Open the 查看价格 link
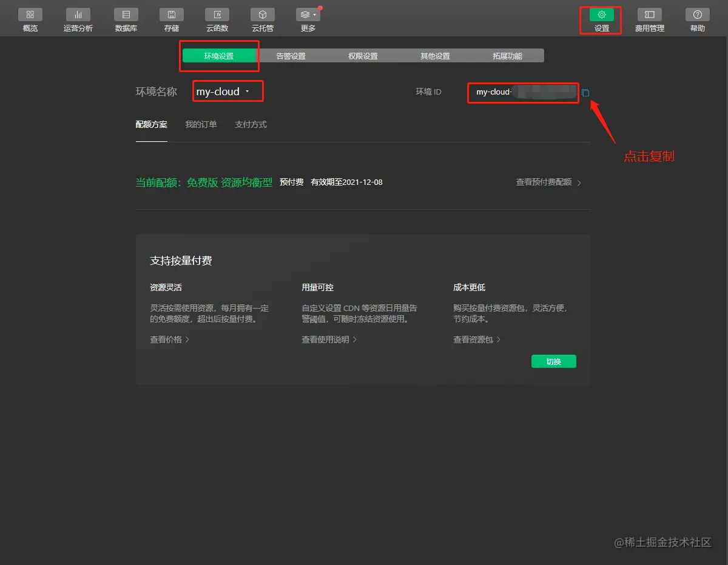The height and width of the screenshot is (565, 728). click(170, 339)
